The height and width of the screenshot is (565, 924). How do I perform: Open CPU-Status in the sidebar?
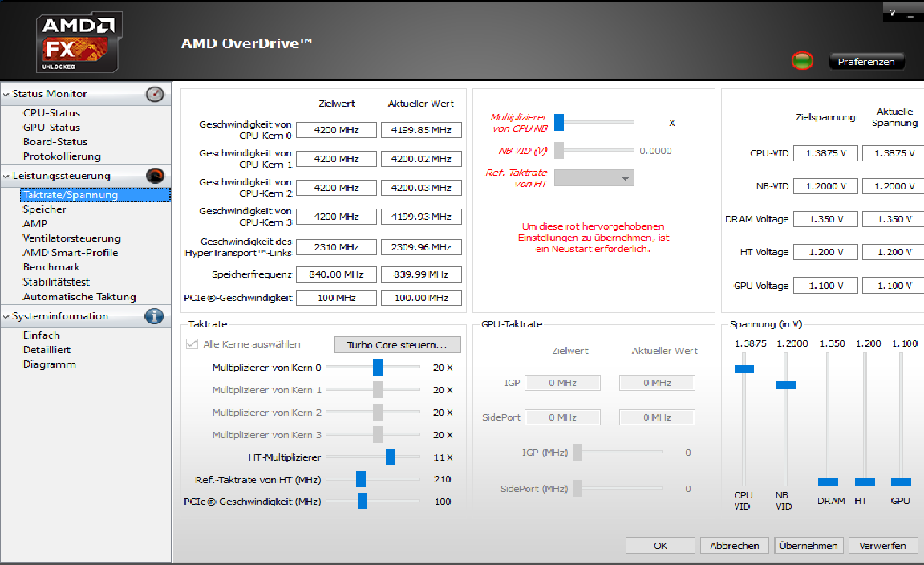[x=51, y=112]
